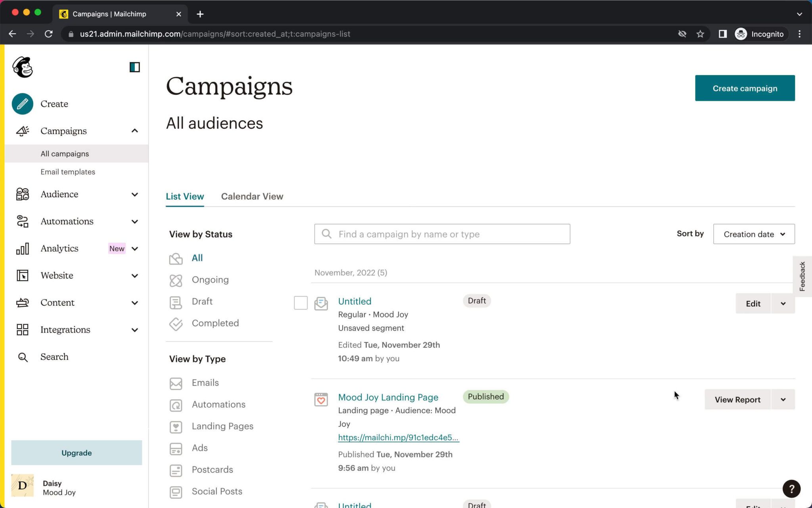Click the Mailchimp monkey logo

tap(23, 67)
